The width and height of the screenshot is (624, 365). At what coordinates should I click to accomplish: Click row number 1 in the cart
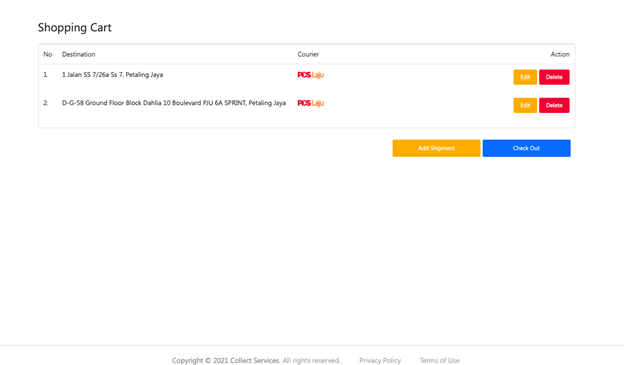pyautogui.click(x=46, y=74)
